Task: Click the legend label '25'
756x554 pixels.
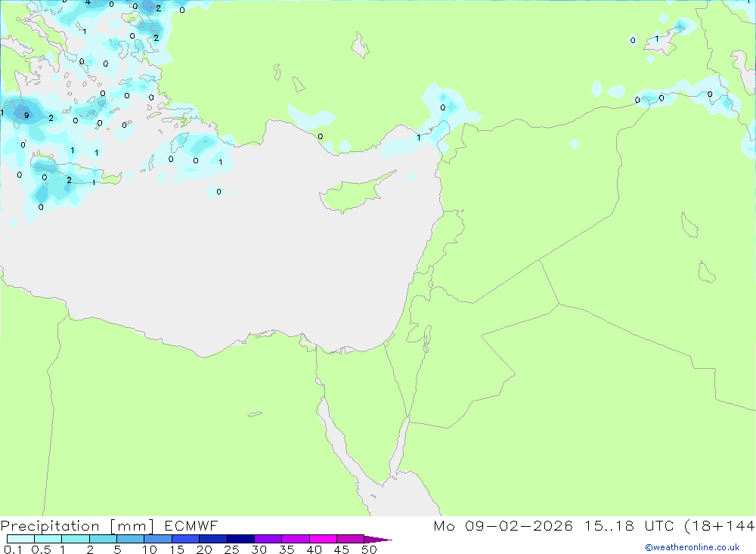Action: (x=232, y=549)
